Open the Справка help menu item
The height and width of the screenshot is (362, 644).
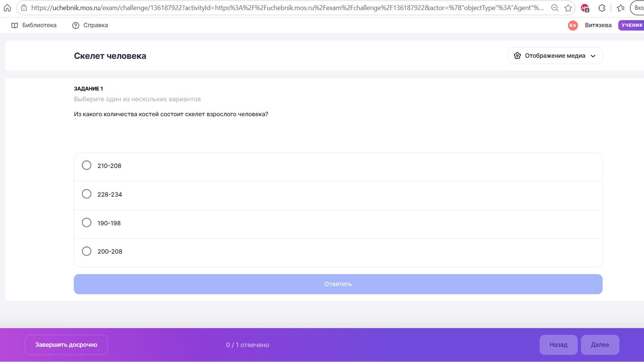(x=90, y=25)
